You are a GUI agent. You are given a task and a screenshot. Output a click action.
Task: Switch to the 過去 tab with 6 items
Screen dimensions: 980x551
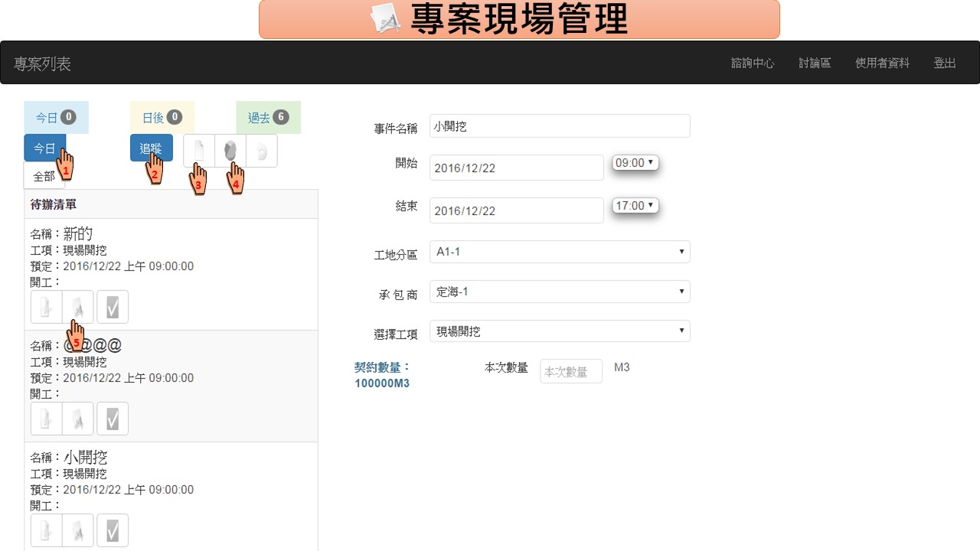268,117
